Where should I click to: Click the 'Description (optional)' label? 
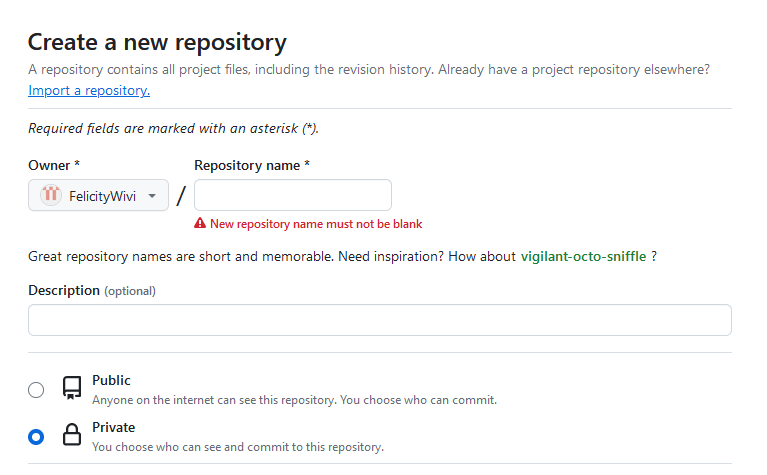pyautogui.click(x=92, y=290)
